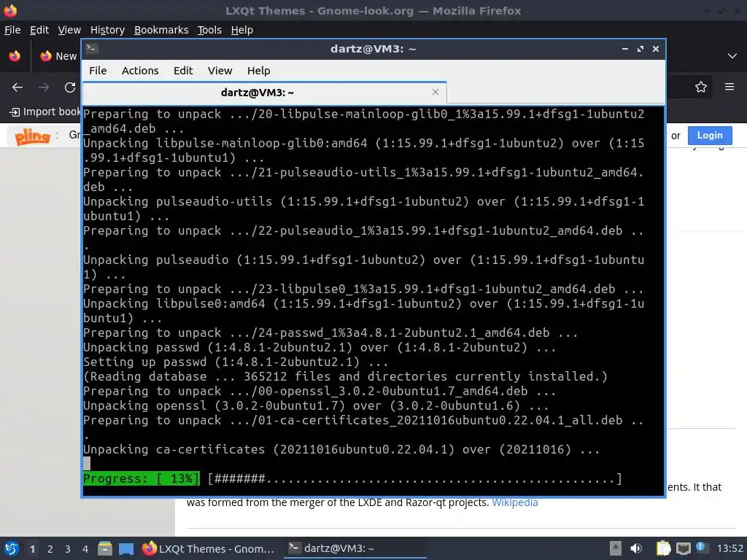Switch to virtual desktop 4
This screenshot has height=560, width=747.
click(x=85, y=548)
